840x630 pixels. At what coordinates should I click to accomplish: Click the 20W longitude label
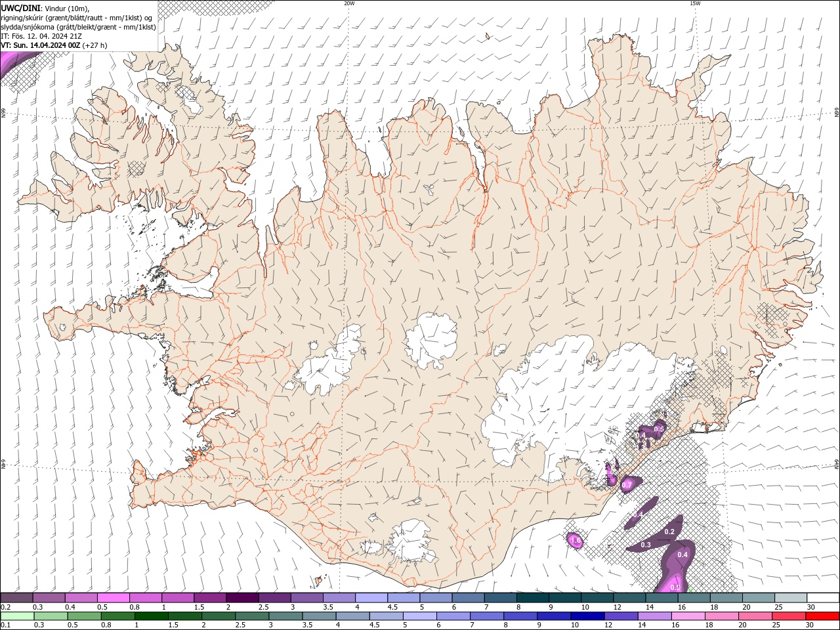[349, 3]
